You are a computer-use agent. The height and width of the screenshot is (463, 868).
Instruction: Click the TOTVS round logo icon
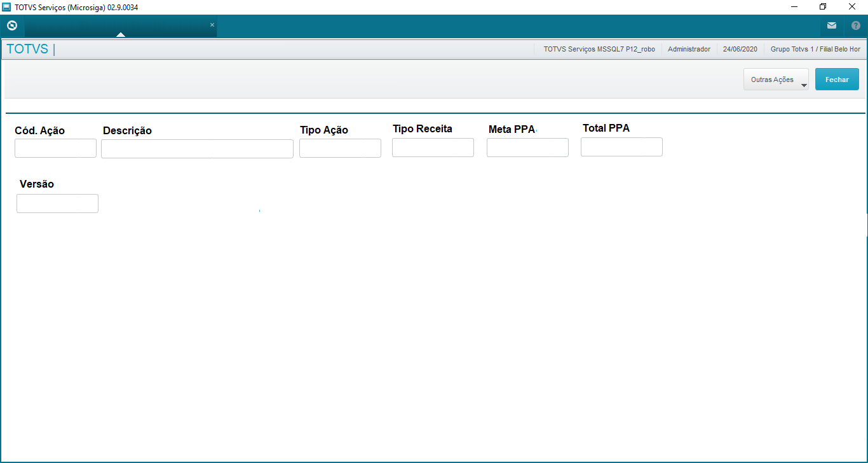pos(11,26)
